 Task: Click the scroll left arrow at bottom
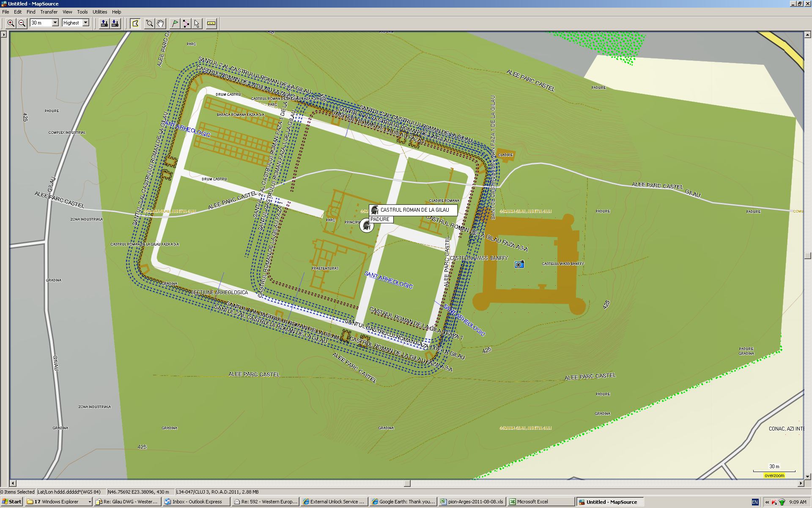[13, 483]
